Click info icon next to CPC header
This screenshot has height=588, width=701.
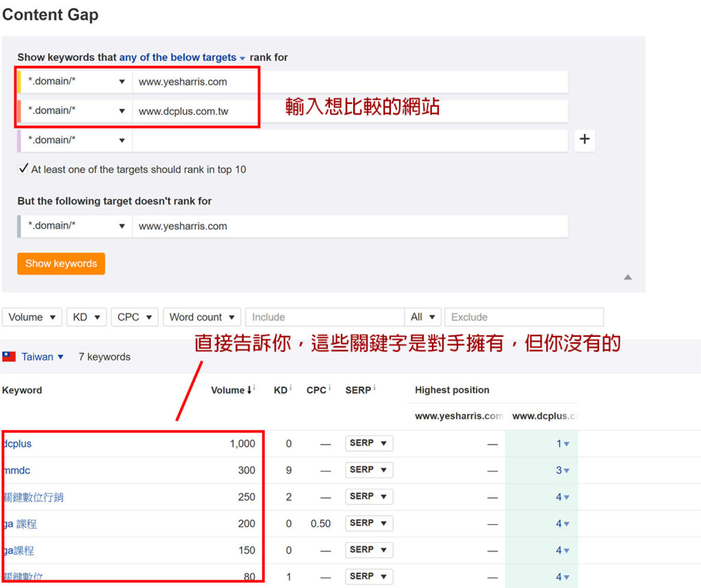pyautogui.click(x=331, y=389)
